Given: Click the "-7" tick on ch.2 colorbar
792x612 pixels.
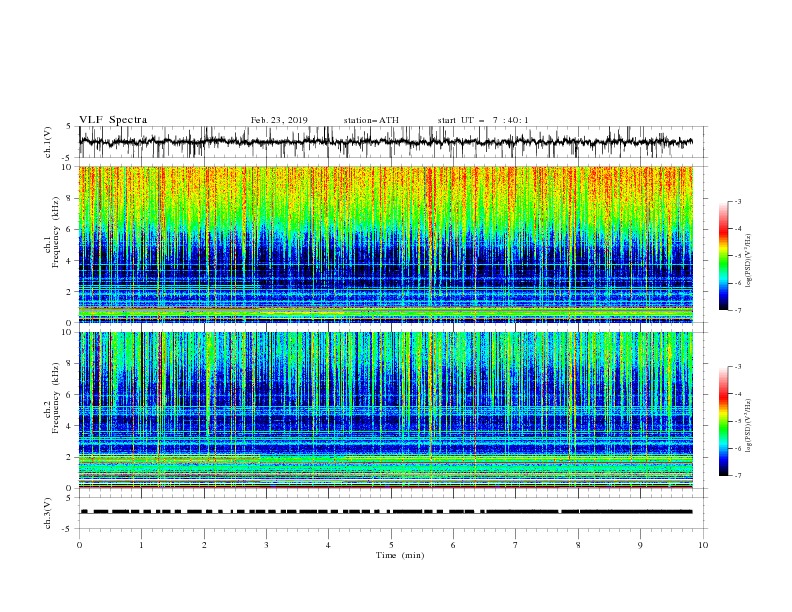Looking at the screenshot, I should 738,476.
